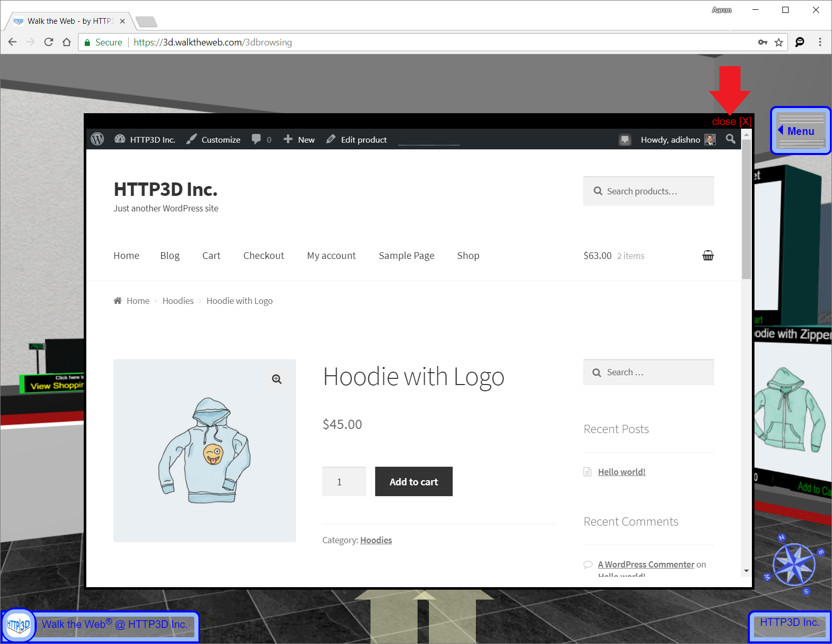
Task: Close the overlay with close [X]
Action: click(732, 121)
